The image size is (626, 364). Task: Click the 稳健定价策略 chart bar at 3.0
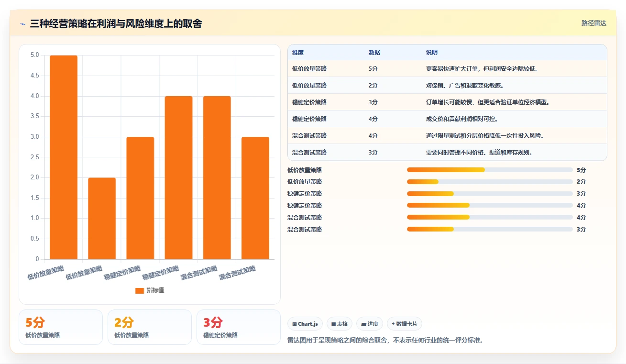pos(140,198)
